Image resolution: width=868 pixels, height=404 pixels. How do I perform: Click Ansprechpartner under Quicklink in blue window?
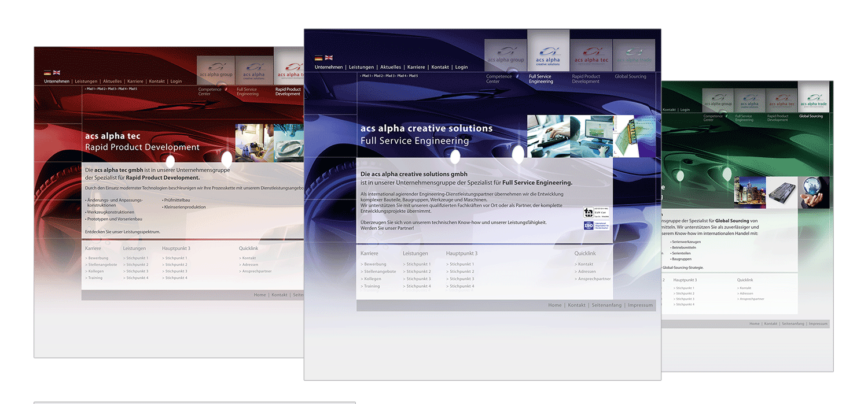tap(593, 279)
